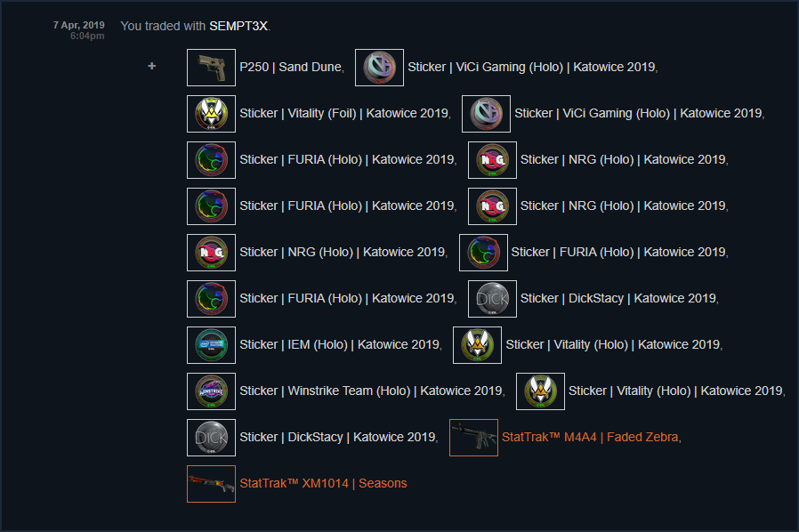Click the "7 Apr, 2019" trade date
The image size is (799, 532).
tap(78, 24)
